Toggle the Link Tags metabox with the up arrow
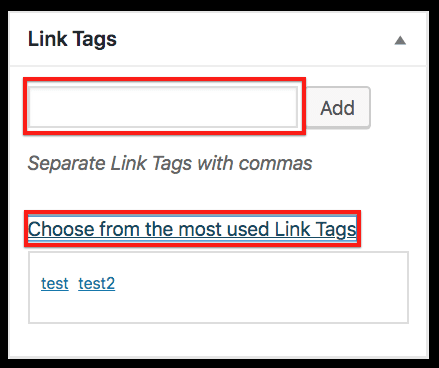The image size is (439, 368). click(400, 41)
